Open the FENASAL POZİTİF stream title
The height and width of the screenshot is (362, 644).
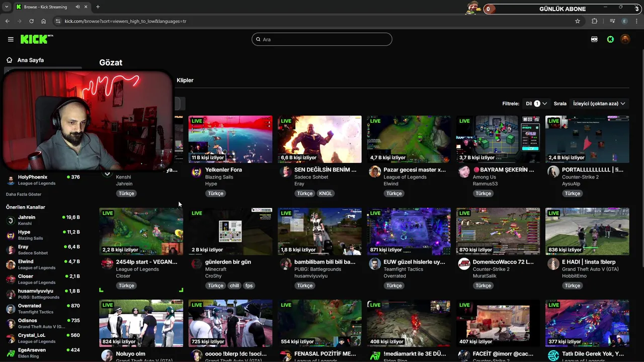tap(325, 354)
